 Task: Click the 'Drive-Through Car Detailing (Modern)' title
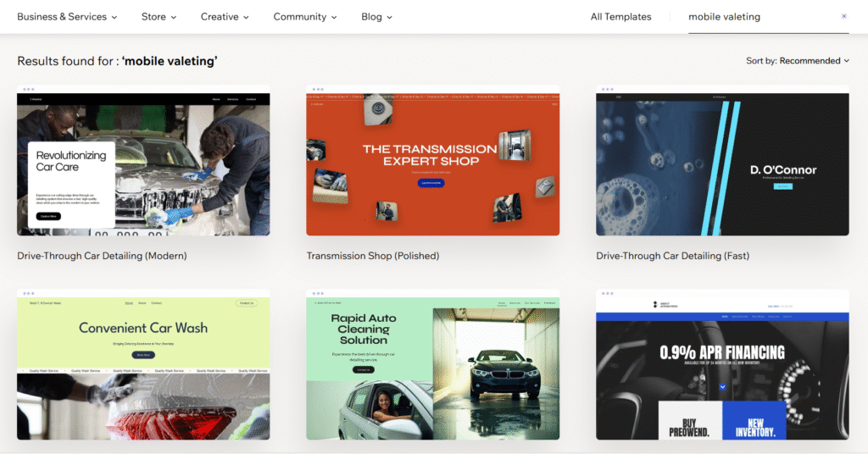click(x=102, y=256)
